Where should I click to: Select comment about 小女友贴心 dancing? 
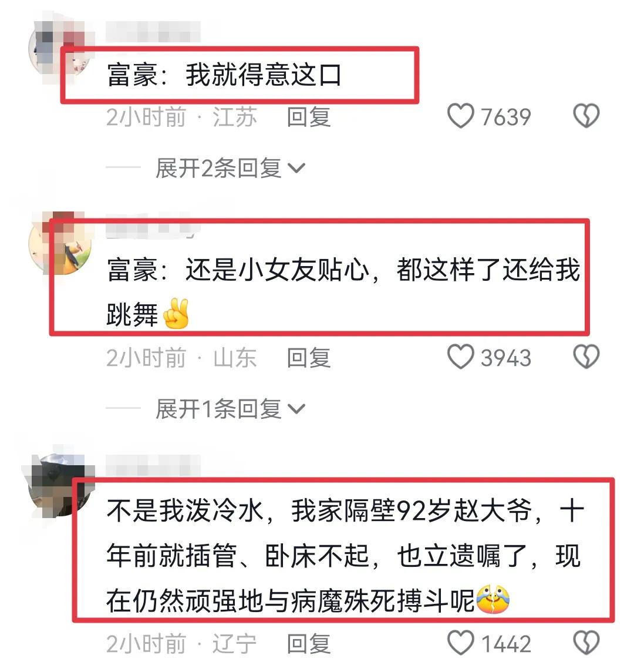(x=343, y=293)
